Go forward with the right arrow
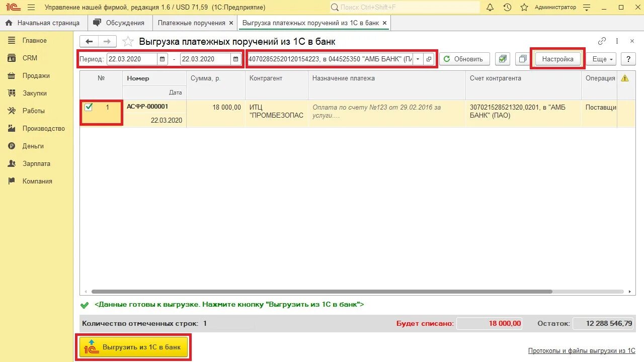 (107, 42)
